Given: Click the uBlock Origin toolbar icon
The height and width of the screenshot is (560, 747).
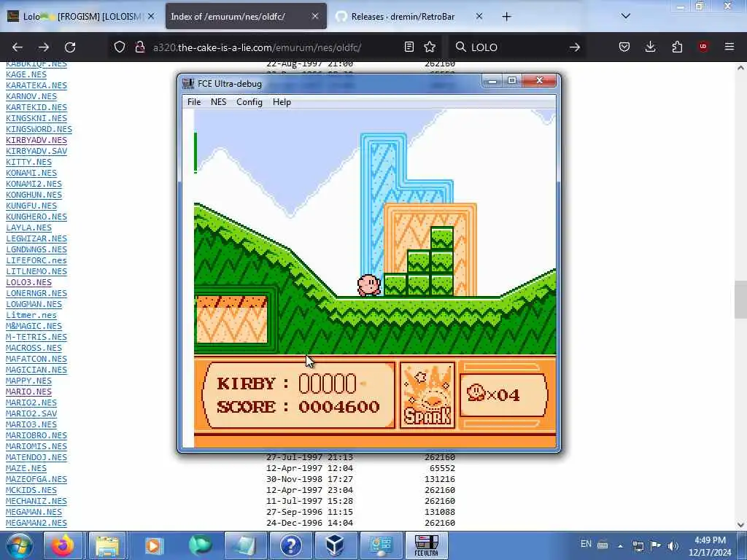Looking at the screenshot, I should (703, 47).
